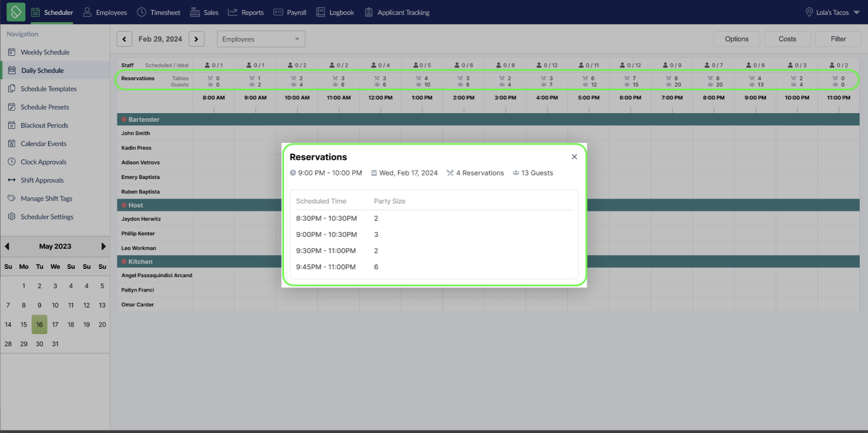This screenshot has height=433, width=868.
Task: Open Weekly Schedule in navigation
Action: tap(45, 52)
